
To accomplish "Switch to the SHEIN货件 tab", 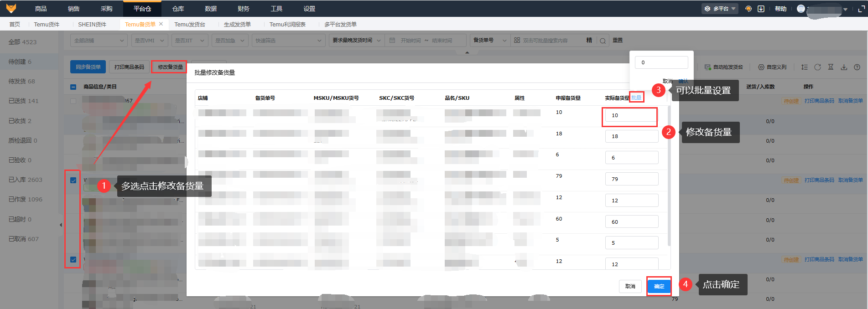I will [92, 24].
